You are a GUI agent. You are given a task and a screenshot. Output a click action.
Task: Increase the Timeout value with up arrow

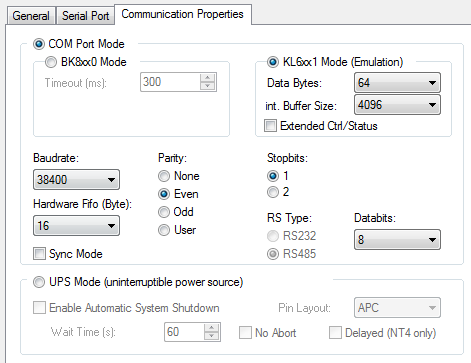click(208, 78)
